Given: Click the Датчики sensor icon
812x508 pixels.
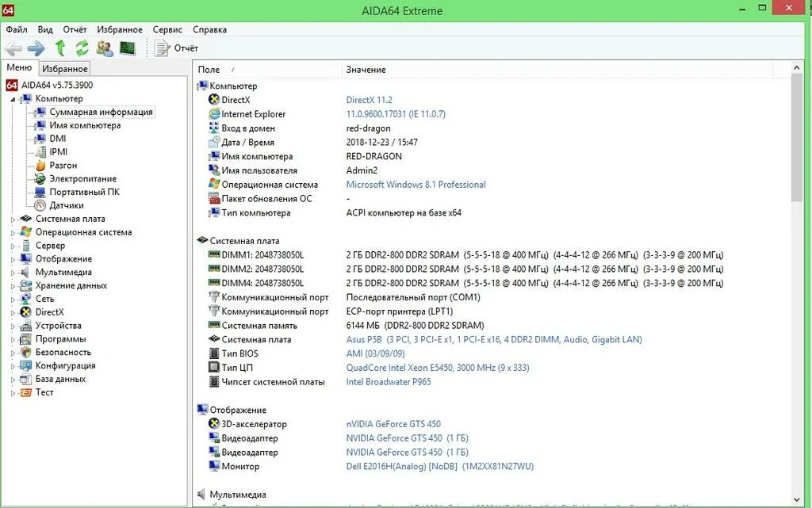Looking at the screenshot, I should pyautogui.click(x=40, y=205).
